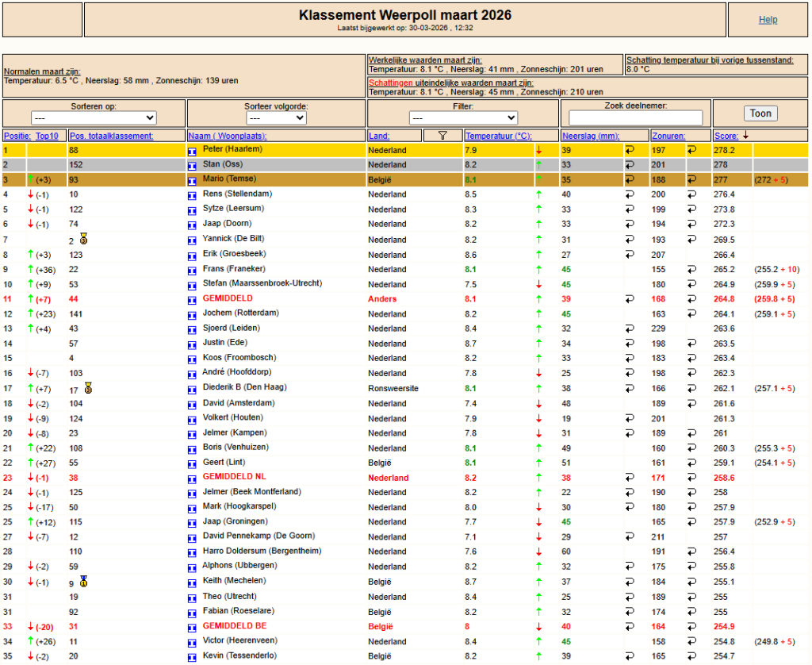Click the return arrow icon in Stan's Neerslag cell
This screenshot has height=665, width=812.
pos(630,165)
